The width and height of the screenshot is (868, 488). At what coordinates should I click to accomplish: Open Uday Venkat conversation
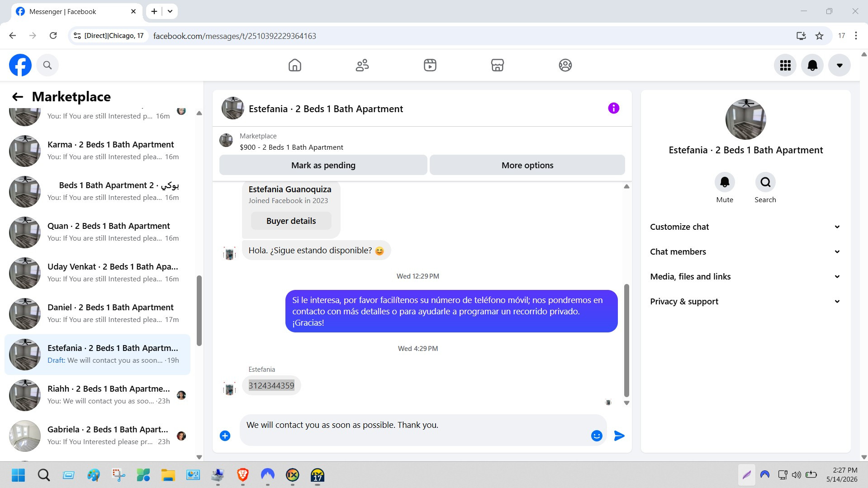97,273
